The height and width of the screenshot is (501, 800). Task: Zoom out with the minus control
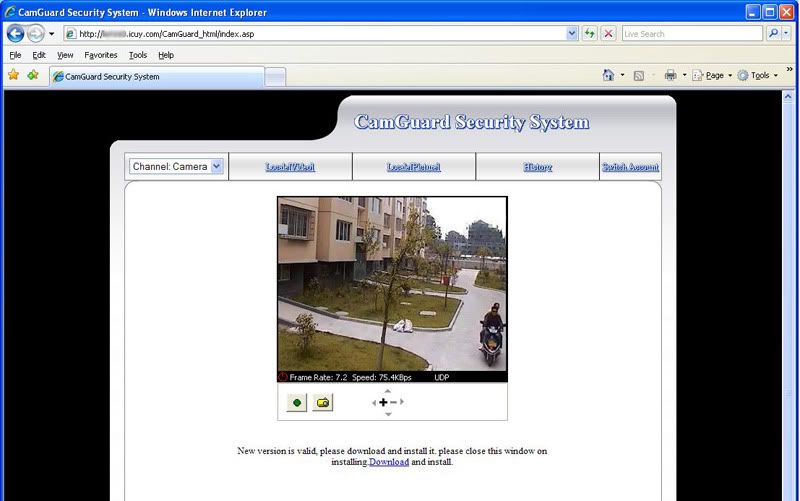pos(393,402)
